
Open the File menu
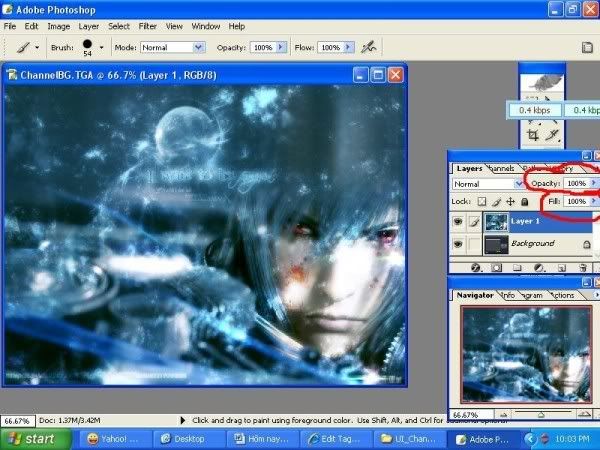coord(10,26)
